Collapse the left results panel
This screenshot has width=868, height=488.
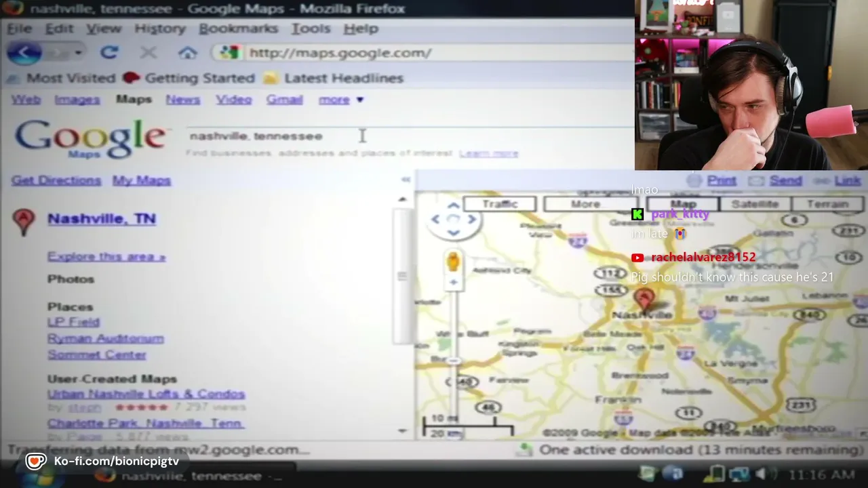point(406,180)
